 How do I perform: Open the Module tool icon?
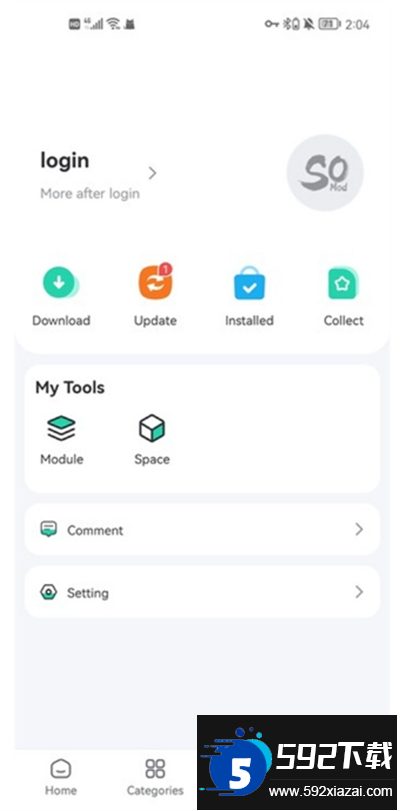(62, 428)
